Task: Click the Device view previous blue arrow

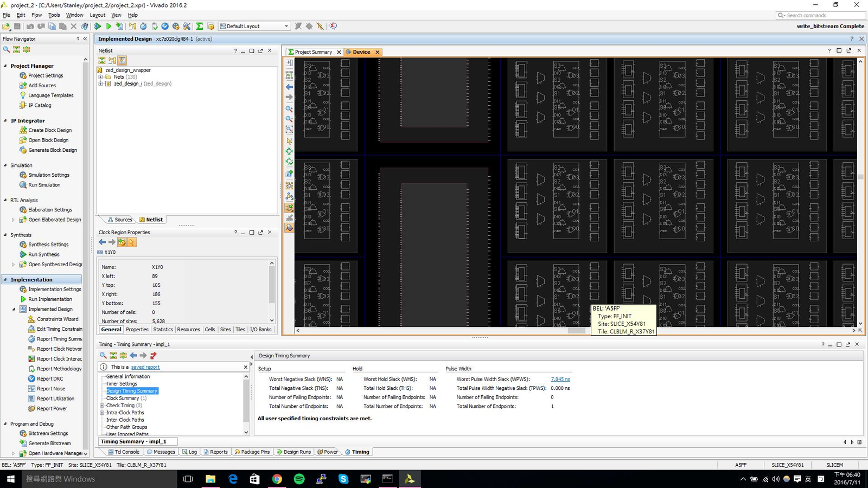Action: click(289, 87)
